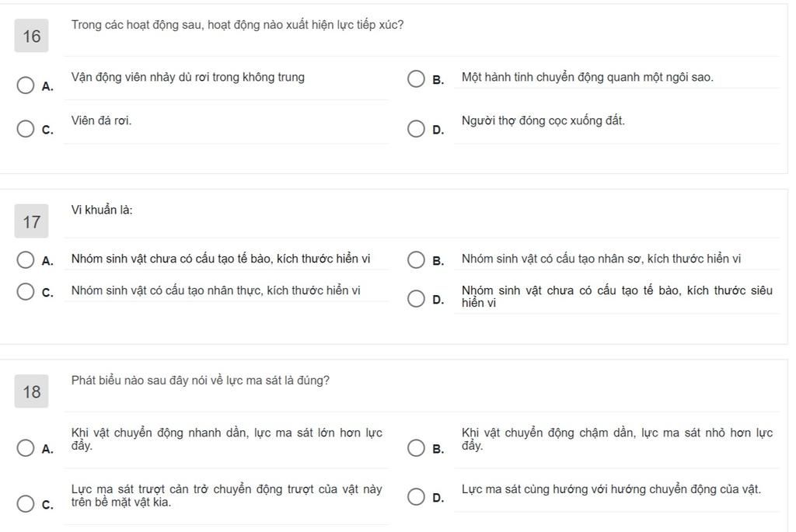Screen dimensions: 796x532
Task: Choose radio option C for question 18
Action: [26, 503]
